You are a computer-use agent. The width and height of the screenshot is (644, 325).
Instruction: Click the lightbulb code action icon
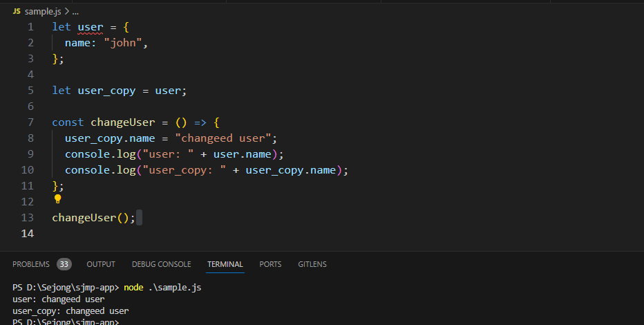pos(57,199)
